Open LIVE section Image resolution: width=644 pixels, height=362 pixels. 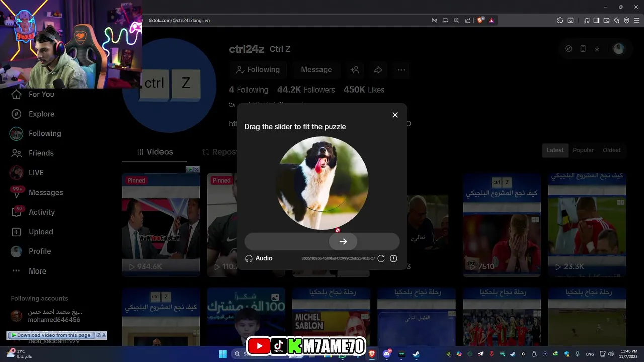pyautogui.click(x=27, y=172)
